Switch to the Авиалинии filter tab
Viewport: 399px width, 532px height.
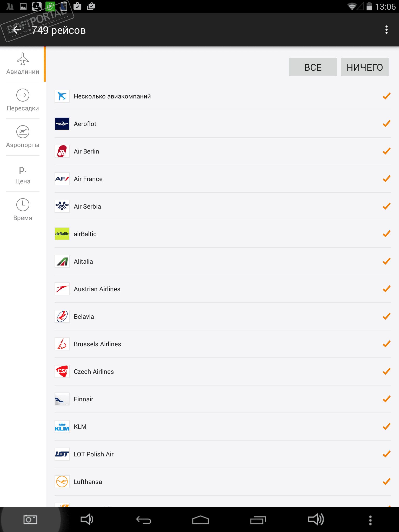(23, 64)
